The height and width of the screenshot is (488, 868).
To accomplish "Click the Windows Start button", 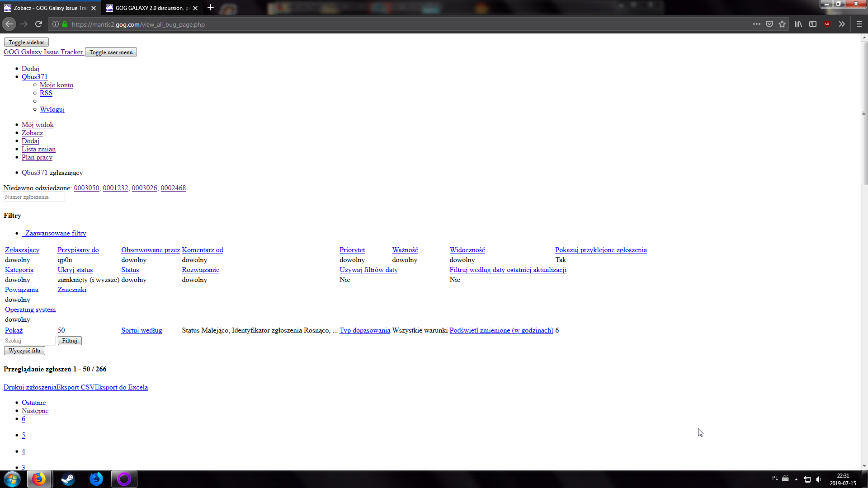I will [12, 479].
